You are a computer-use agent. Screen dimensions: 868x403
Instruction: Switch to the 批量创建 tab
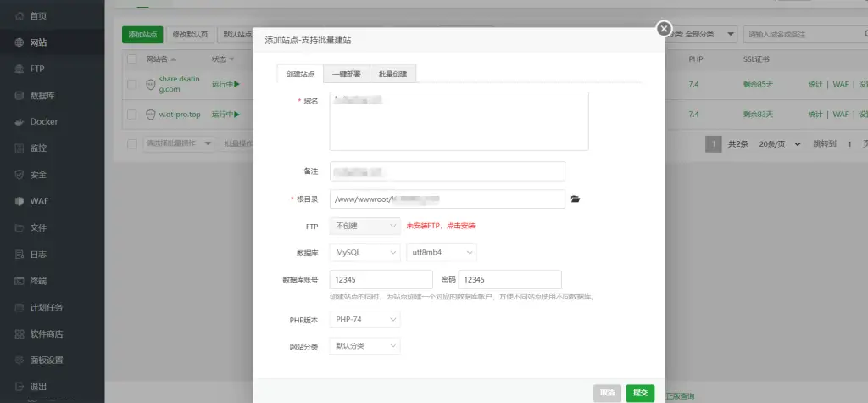tap(392, 74)
